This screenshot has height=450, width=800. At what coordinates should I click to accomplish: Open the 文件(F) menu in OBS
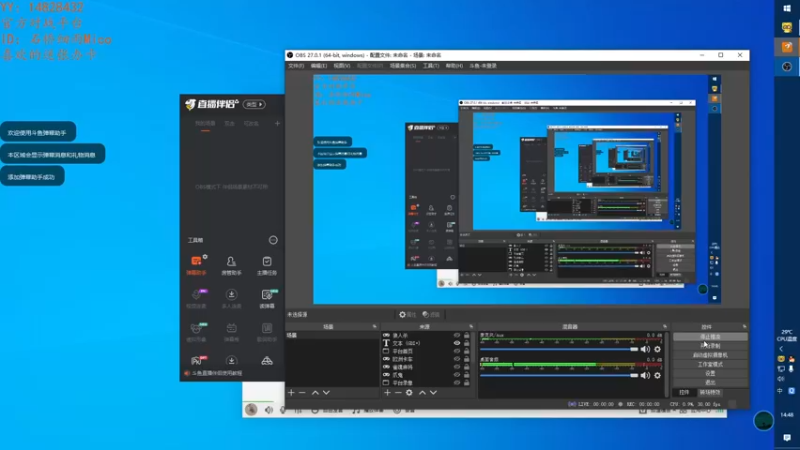[296, 66]
